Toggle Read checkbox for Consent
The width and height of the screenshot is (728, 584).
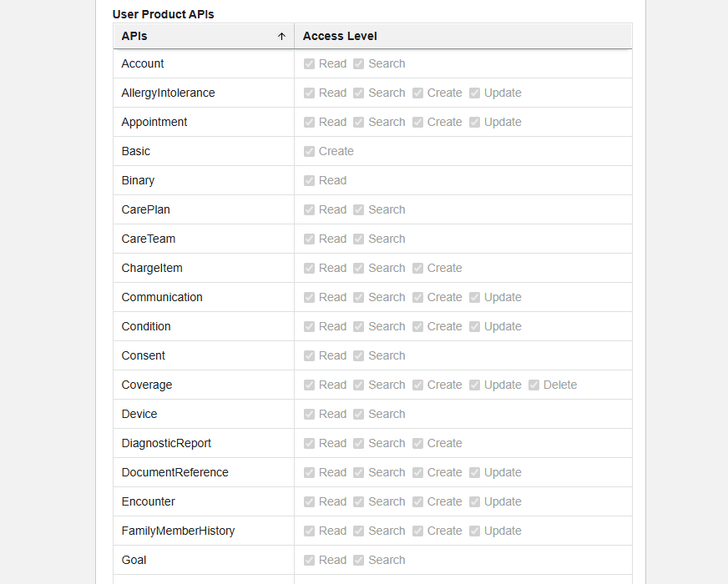tap(310, 356)
